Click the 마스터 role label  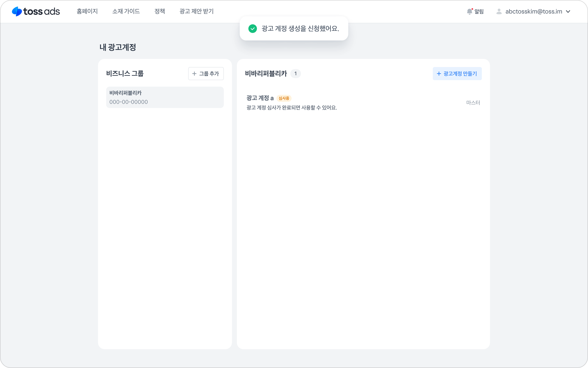click(x=473, y=103)
